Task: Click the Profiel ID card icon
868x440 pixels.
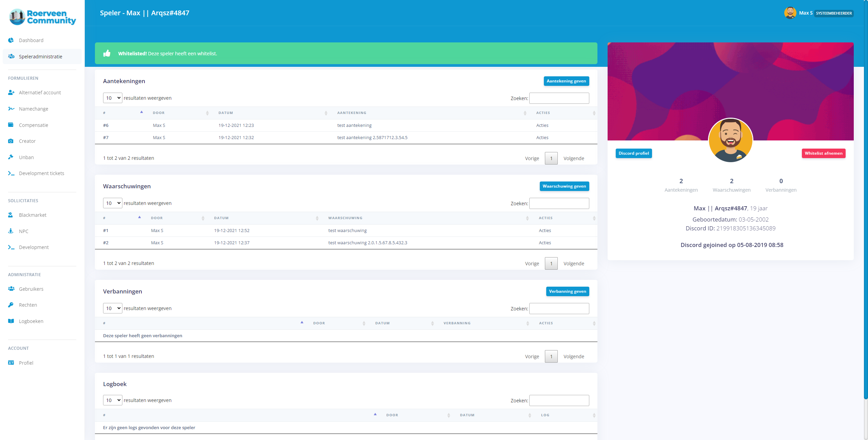Action: point(11,363)
